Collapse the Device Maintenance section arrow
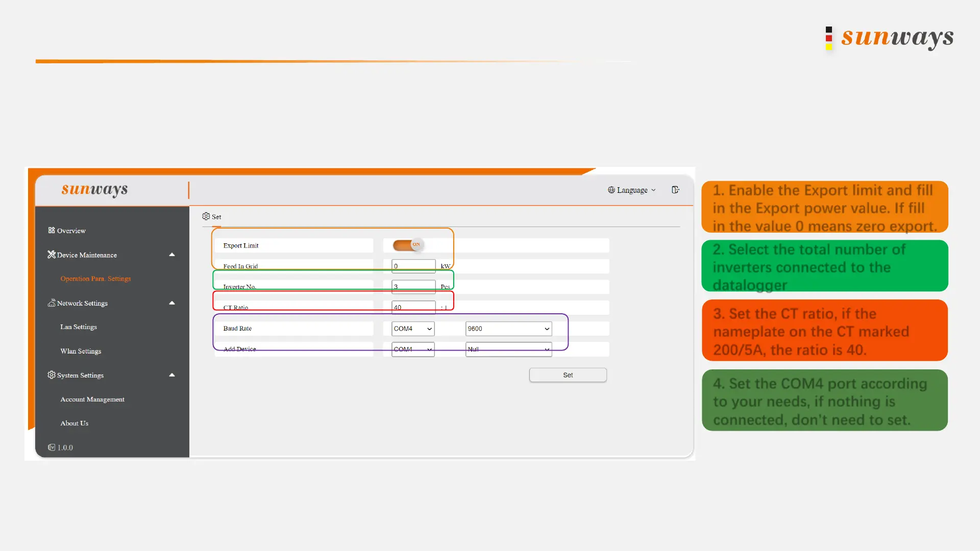980x551 pixels. [x=172, y=255]
